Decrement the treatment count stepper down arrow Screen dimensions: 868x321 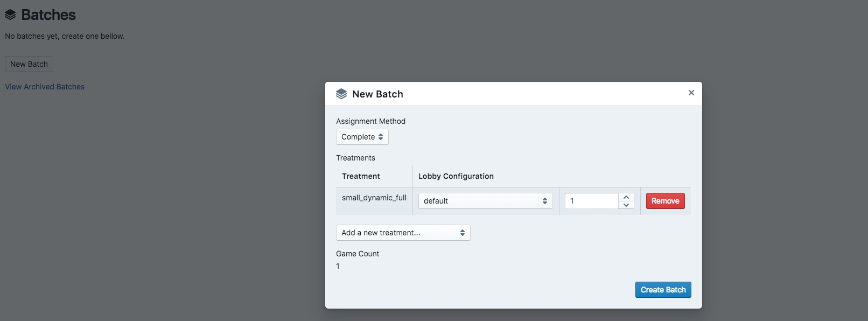(626, 205)
